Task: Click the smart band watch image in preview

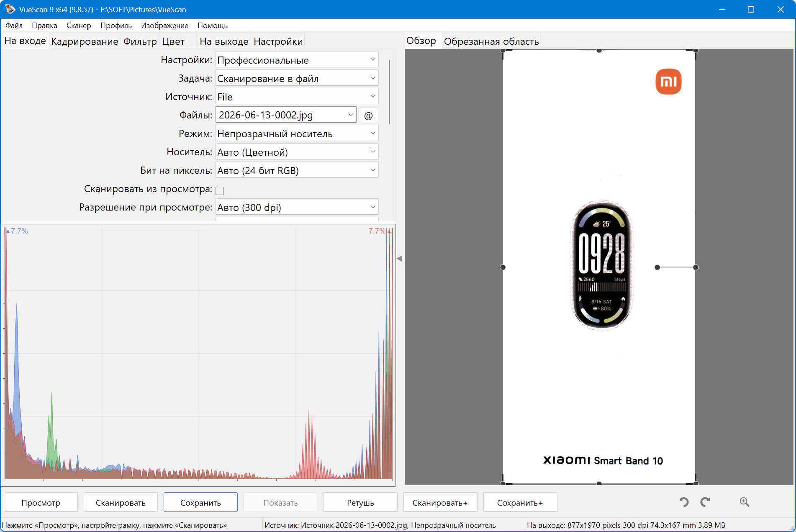Action: pyautogui.click(x=602, y=265)
